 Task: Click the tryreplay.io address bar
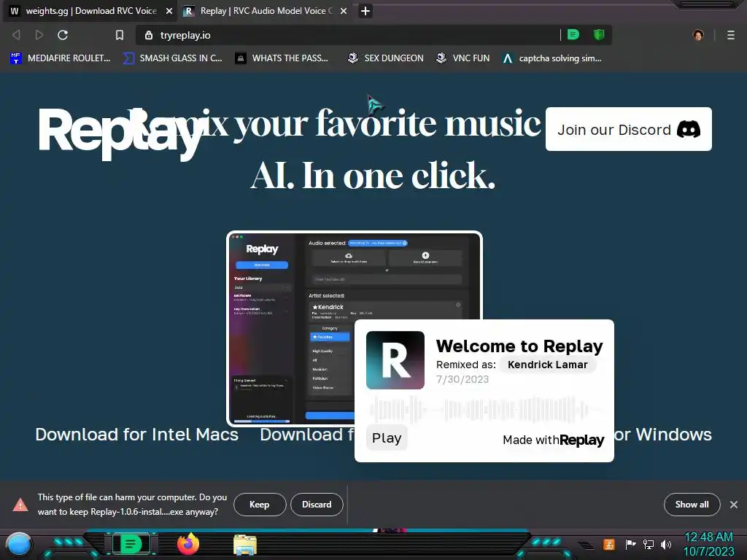pos(349,35)
